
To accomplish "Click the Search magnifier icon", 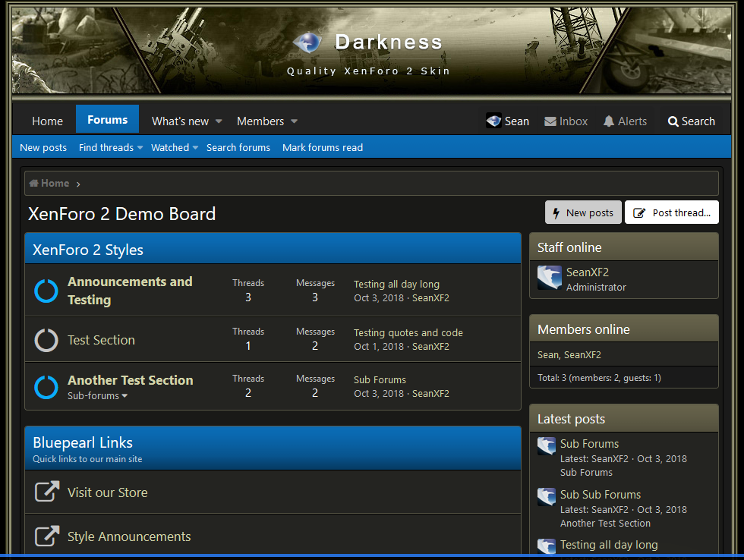I will (673, 121).
